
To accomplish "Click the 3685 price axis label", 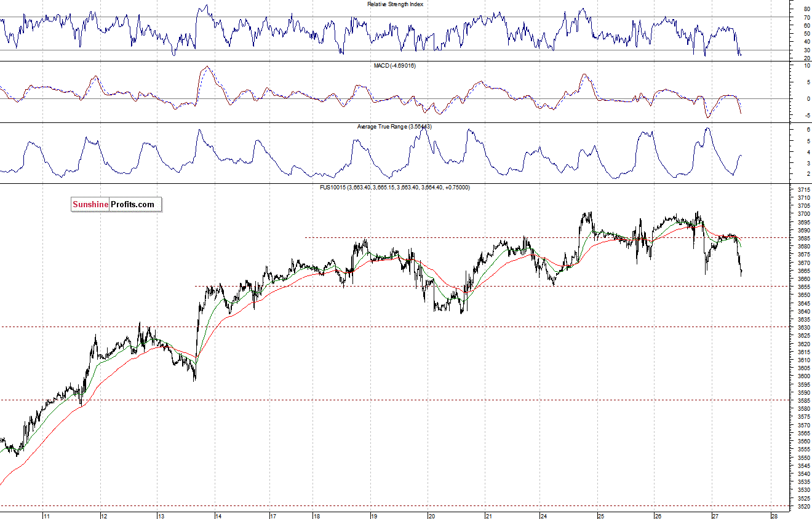I will 803,239.
